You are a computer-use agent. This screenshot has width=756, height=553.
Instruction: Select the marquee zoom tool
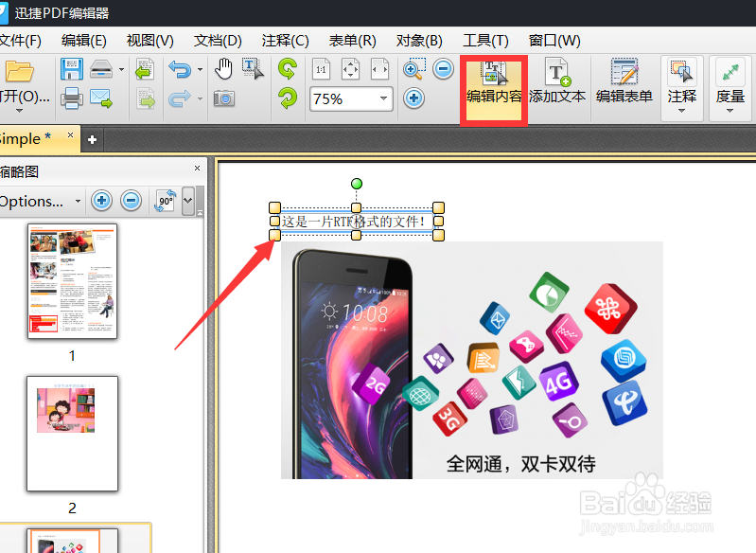click(x=413, y=69)
